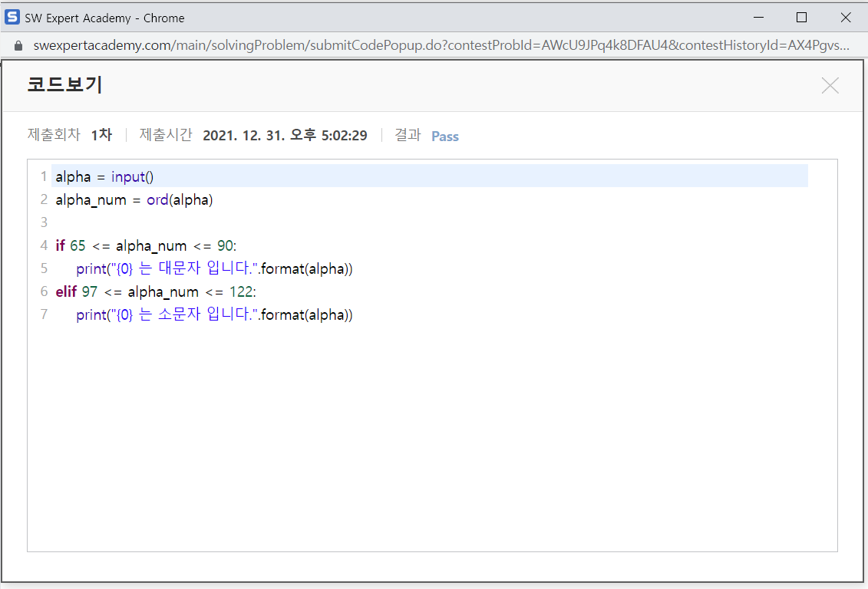Screen dimensions: 868x589
Task: Click the 제출회차 label
Action: coord(54,134)
